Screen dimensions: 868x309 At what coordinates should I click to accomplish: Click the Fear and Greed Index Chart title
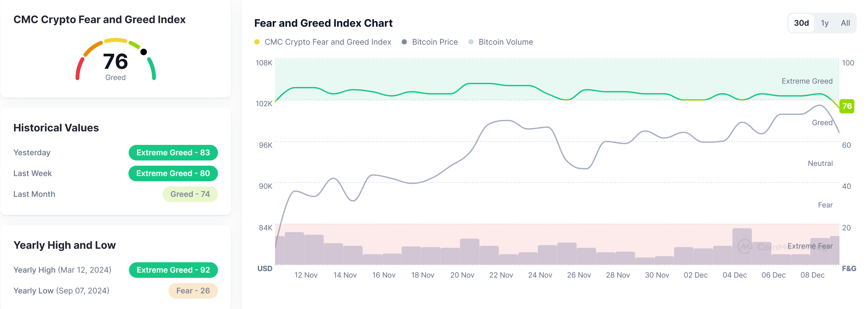point(323,23)
